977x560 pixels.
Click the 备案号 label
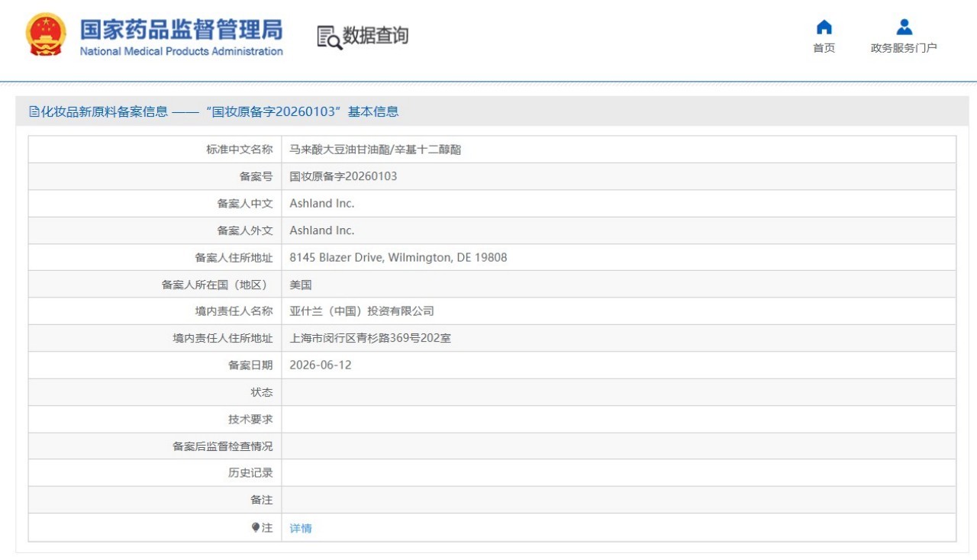(x=256, y=176)
